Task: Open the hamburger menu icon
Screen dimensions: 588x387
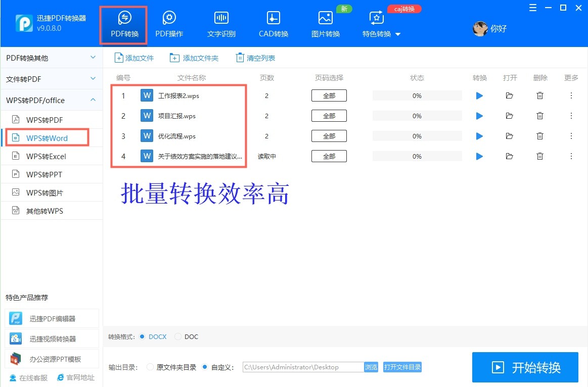Action: coord(532,8)
